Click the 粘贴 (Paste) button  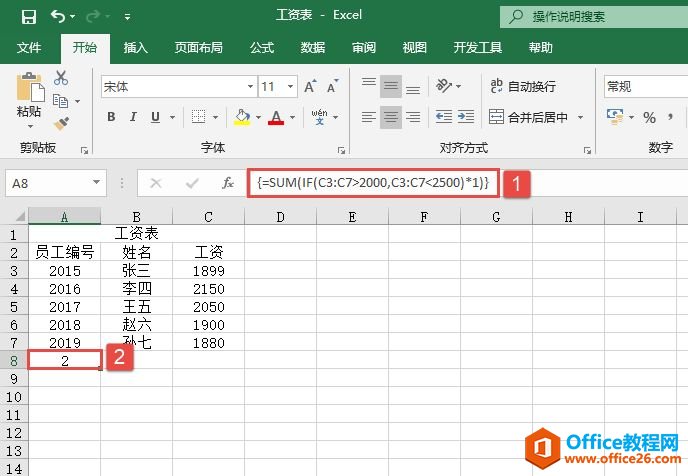click(29, 100)
